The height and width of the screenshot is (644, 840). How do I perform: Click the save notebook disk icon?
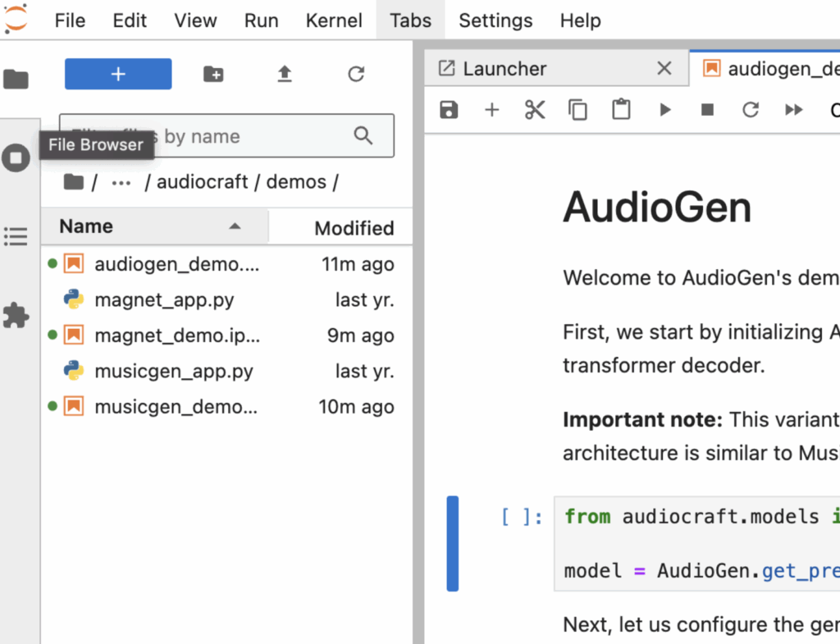449,109
